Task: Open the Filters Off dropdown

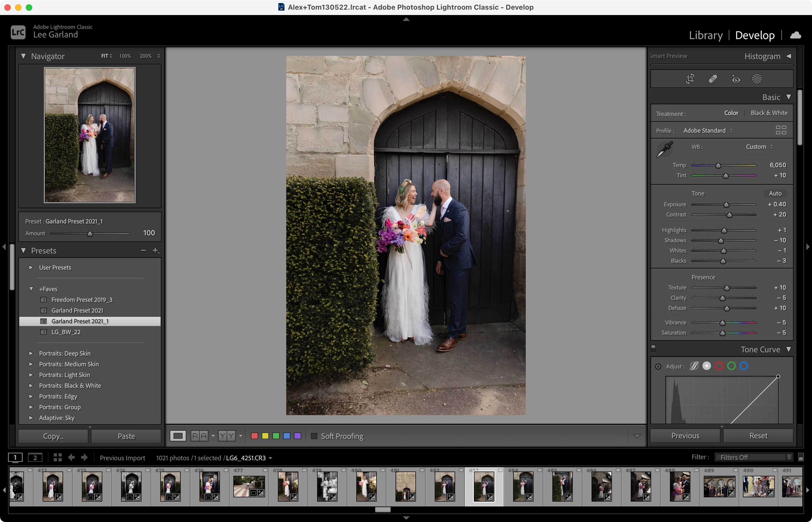Action: [753, 457]
